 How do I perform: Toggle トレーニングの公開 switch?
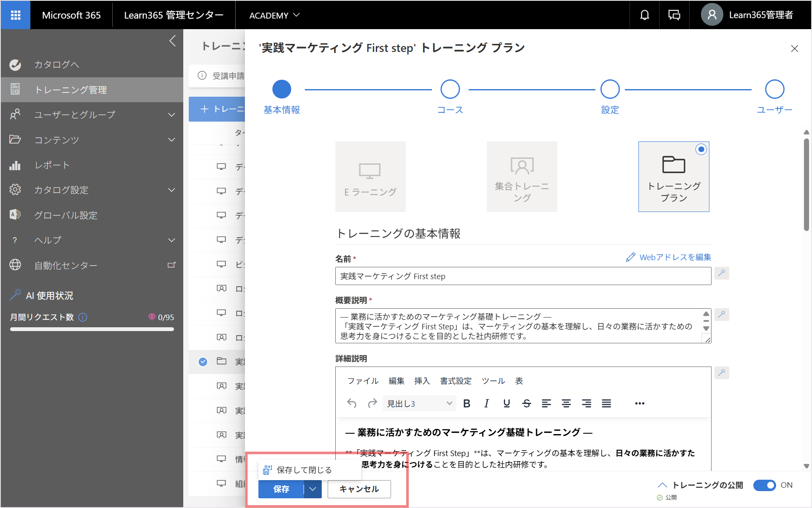(x=765, y=485)
